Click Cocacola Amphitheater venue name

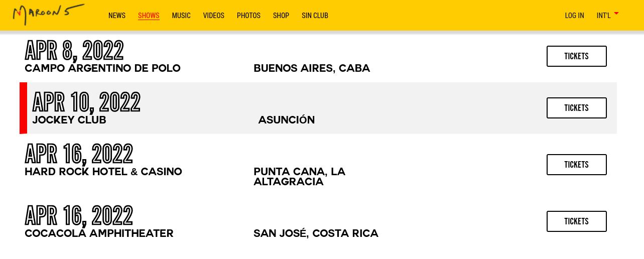pyautogui.click(x=99, y=233)
